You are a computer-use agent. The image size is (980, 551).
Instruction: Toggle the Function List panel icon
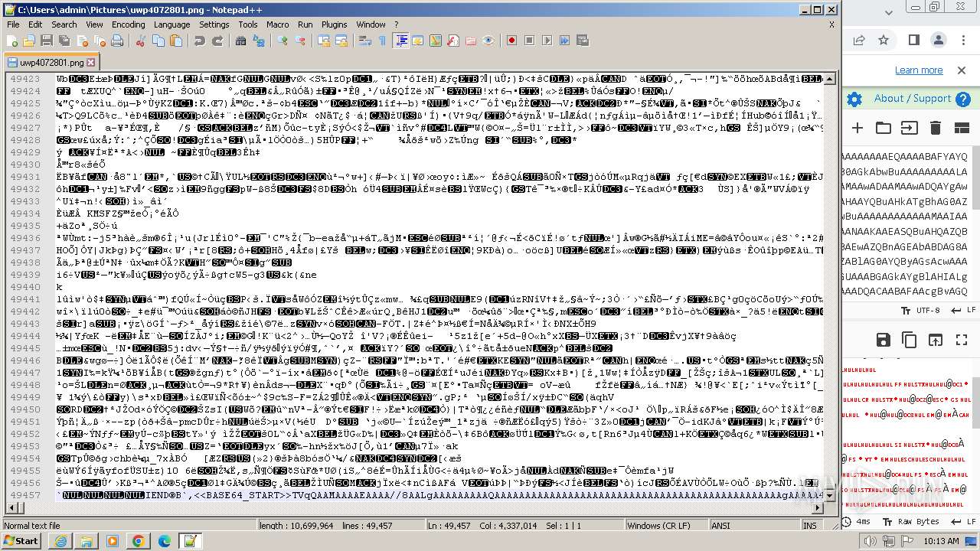click(453, 41)
